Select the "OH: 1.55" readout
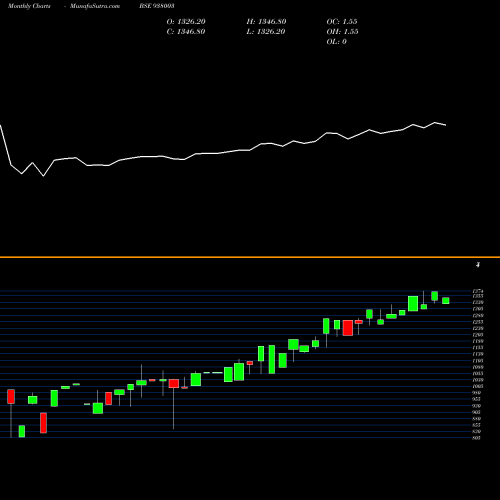 coord(342,32)
